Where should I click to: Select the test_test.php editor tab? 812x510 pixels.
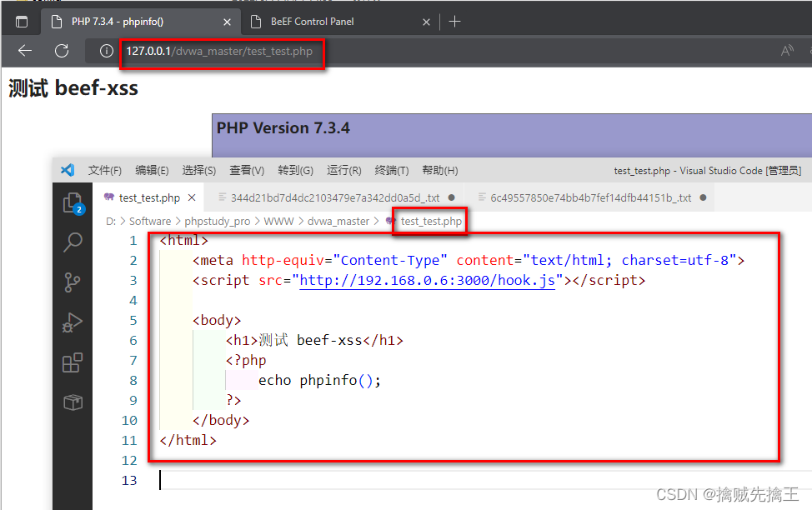(x=149, y=197)
